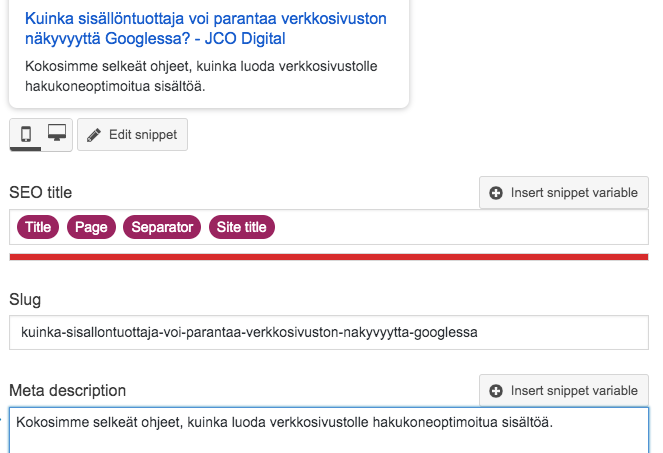
Task: Open the blue snippet preview title link
Action: pyautogui.click(x=205, y=29)
